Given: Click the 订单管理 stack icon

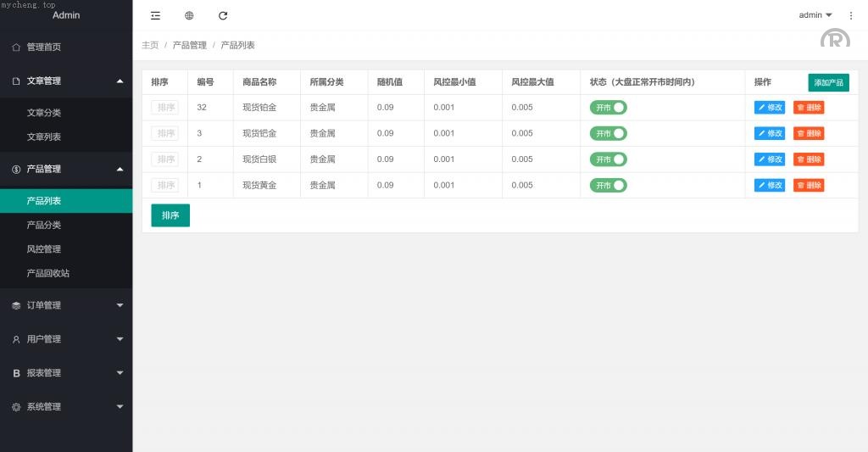Looking at the screenshot, I should (16, 305).
